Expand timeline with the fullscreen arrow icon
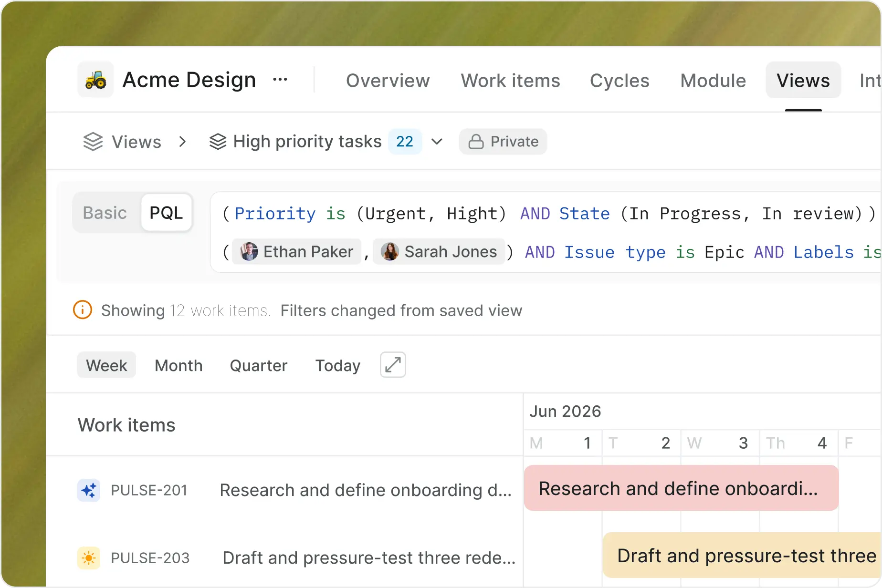Image resolution: width=882 pixels, height=588 pixels. (393, 365)
